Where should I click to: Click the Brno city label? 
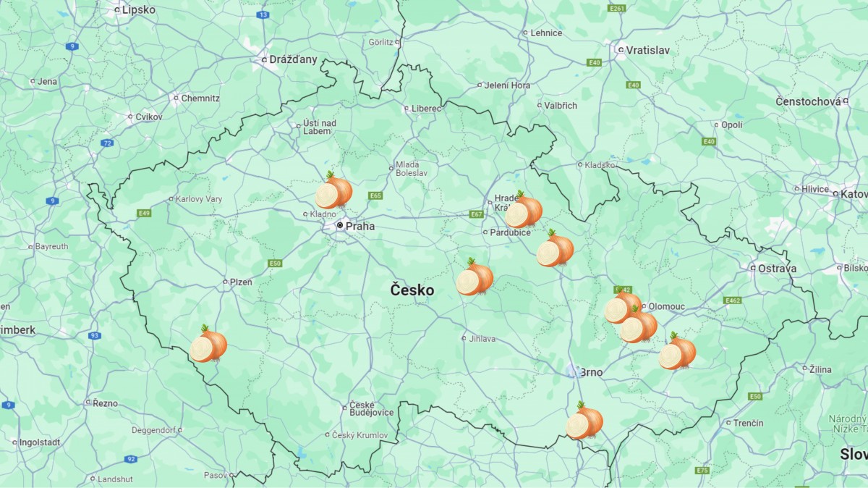pyautogui.click(x=591, y=372)
